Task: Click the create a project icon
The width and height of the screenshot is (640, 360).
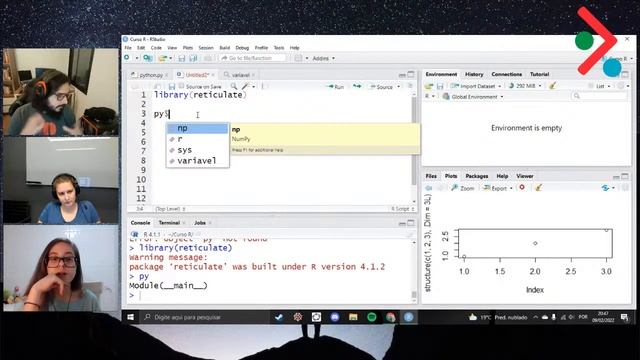Action: [148, 58]
